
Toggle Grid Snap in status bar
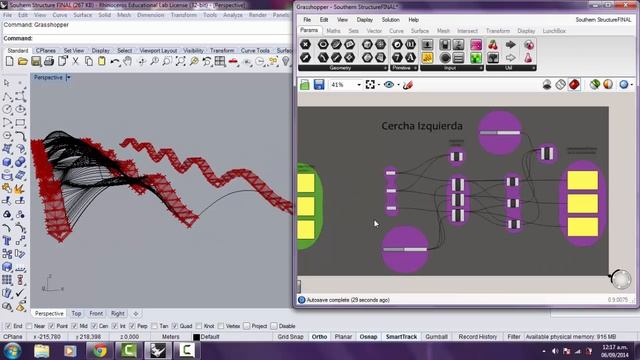click(x=291, y=337)
